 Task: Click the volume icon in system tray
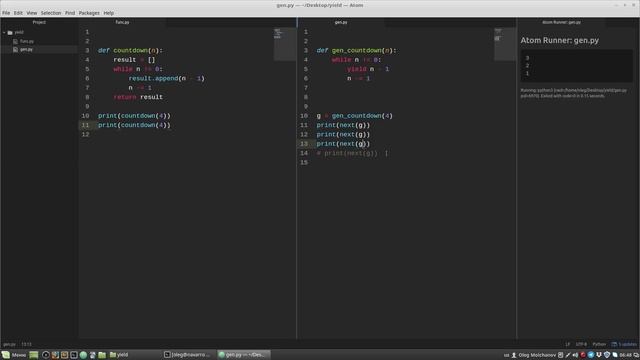[575, 355]
